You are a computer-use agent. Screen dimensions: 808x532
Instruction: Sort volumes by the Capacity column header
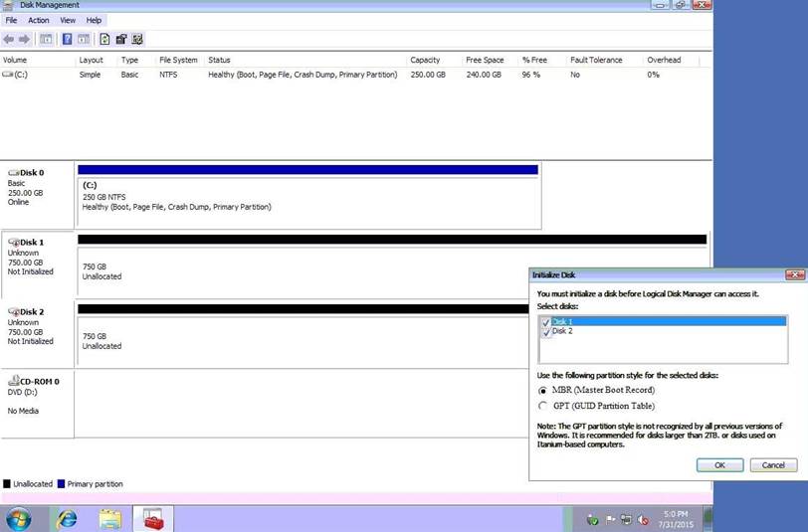(x=425, y=61)
